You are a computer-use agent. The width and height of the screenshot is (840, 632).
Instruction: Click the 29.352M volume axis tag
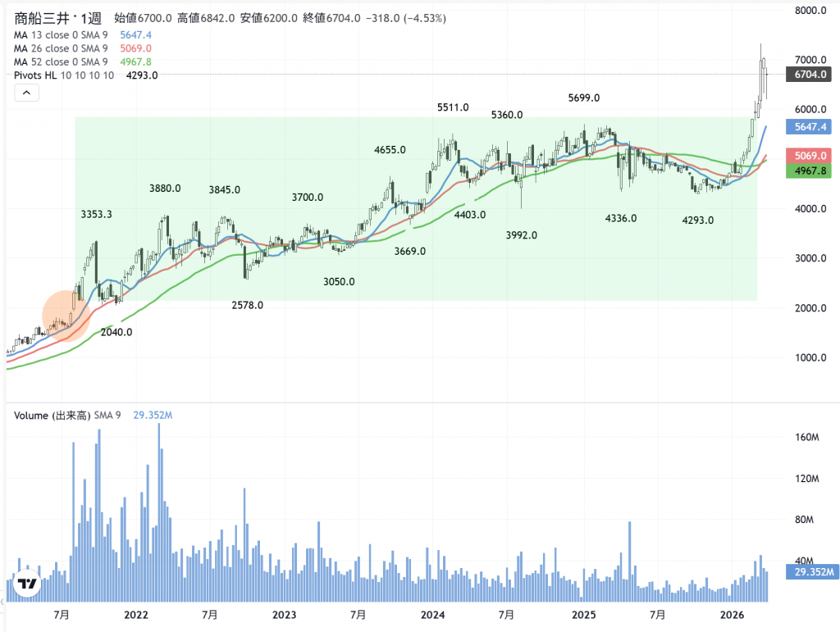810,572
